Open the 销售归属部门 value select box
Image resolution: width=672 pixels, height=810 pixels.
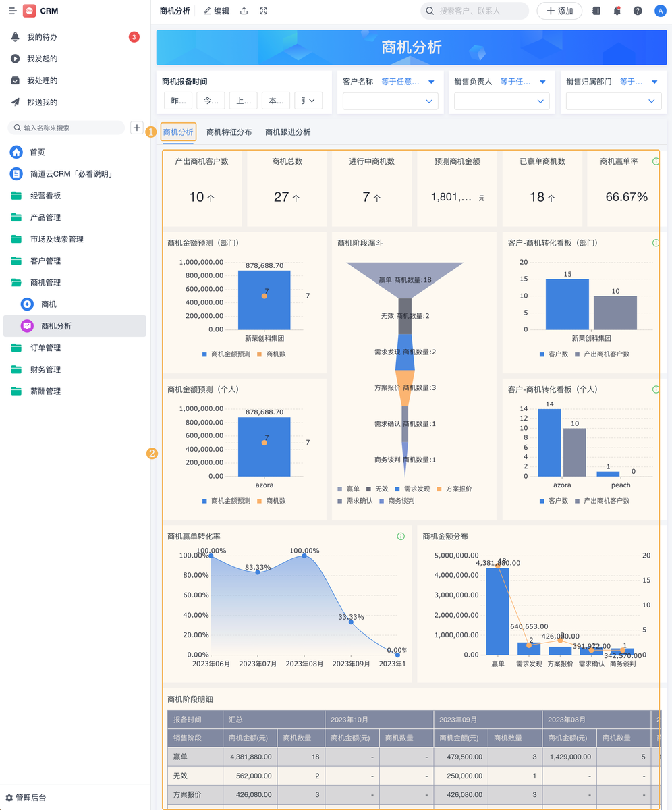[x=613, y=101]
